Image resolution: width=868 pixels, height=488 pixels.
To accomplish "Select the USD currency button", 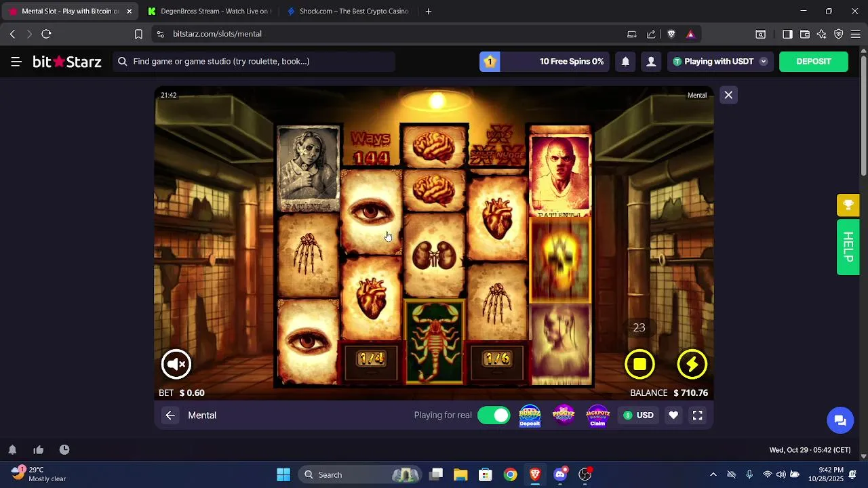I will (638, 415).
